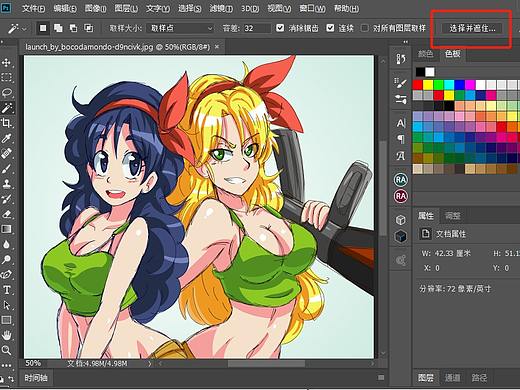Open the Paragraph panel icon

[401, 139]
